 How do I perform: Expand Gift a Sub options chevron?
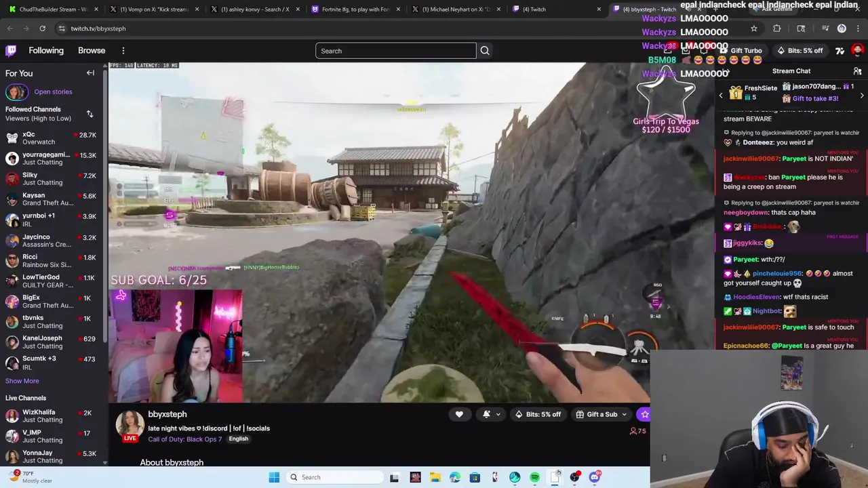coord(624,414)
